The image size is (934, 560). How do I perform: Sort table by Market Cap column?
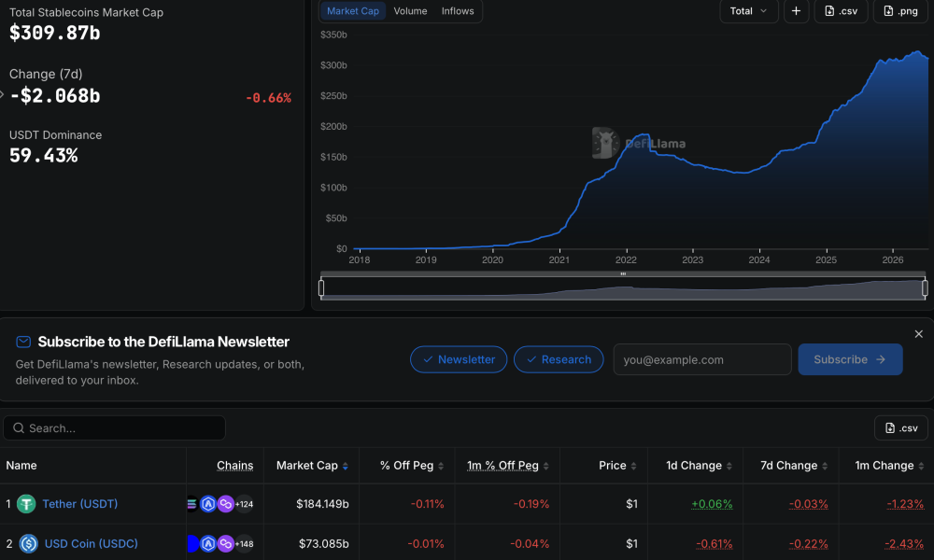click(x=312, y=466)
